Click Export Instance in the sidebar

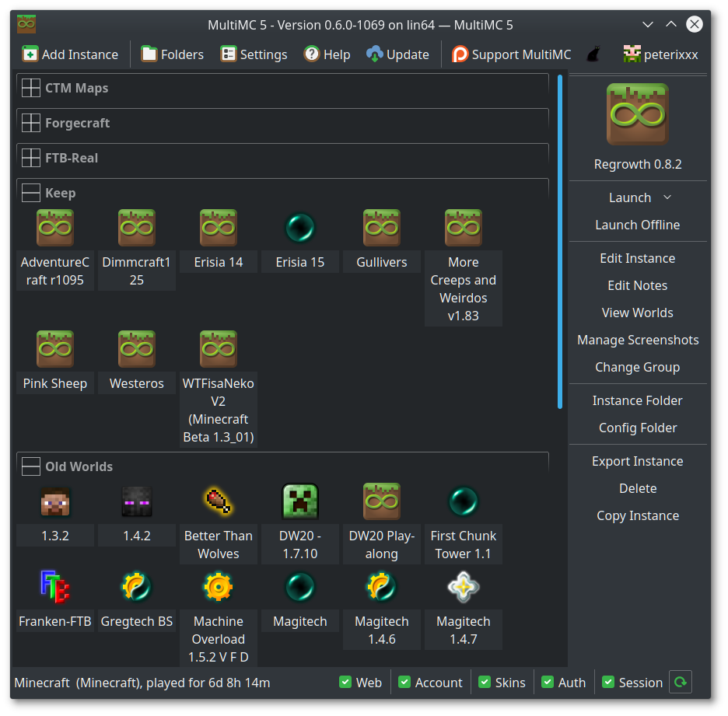[637, 461]
